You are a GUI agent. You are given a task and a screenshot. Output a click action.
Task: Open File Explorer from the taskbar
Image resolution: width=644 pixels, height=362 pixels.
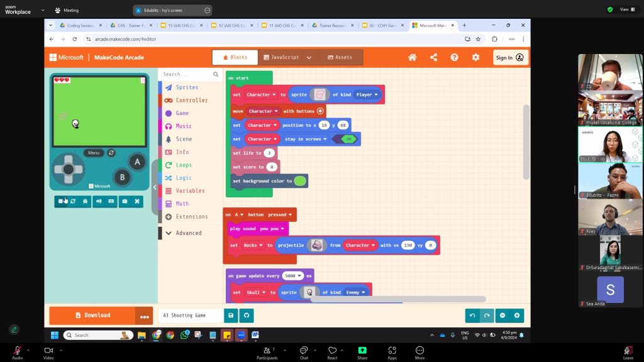142,335
